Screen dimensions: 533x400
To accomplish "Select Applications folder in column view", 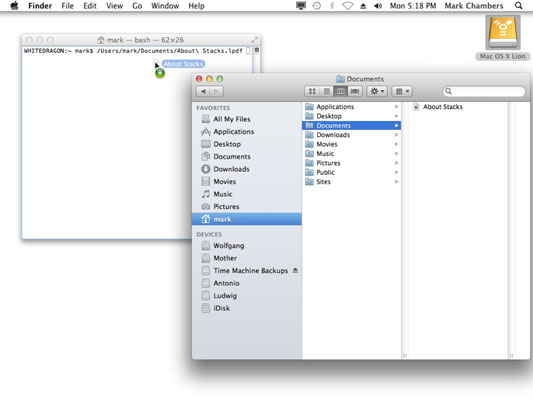I will (x=351, y=107).
